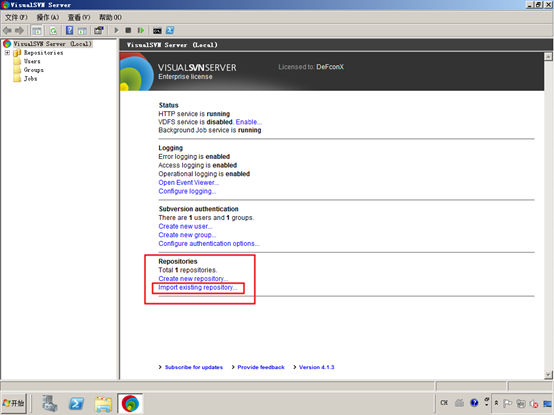Viewport: 554px width, 415px height.
Task: Click 'Background Job service is running' text
Action: [210, 130]
